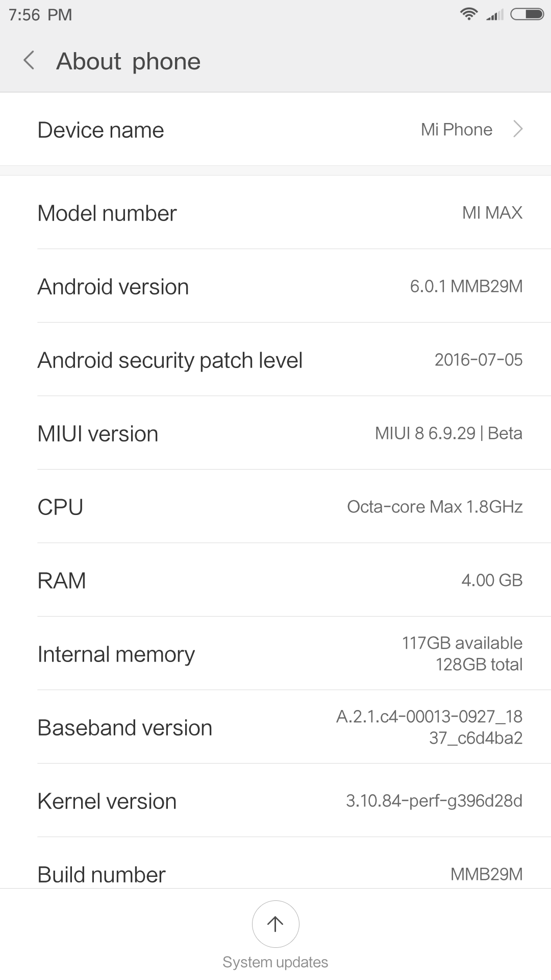Tap the RAM row

[275, 580]
